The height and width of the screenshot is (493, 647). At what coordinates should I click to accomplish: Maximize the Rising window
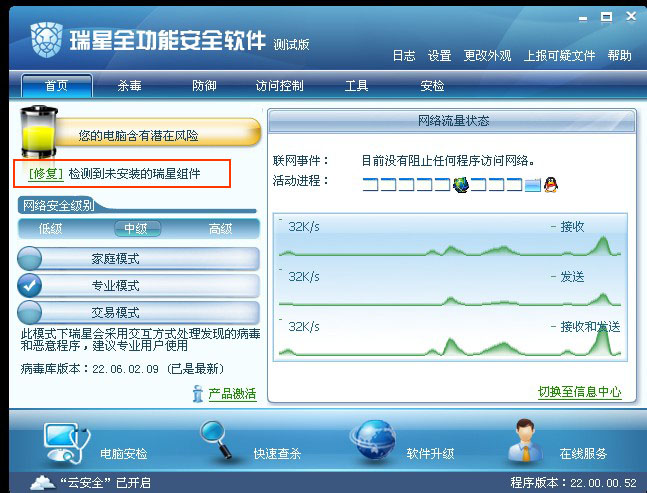(x=606, y=17)
